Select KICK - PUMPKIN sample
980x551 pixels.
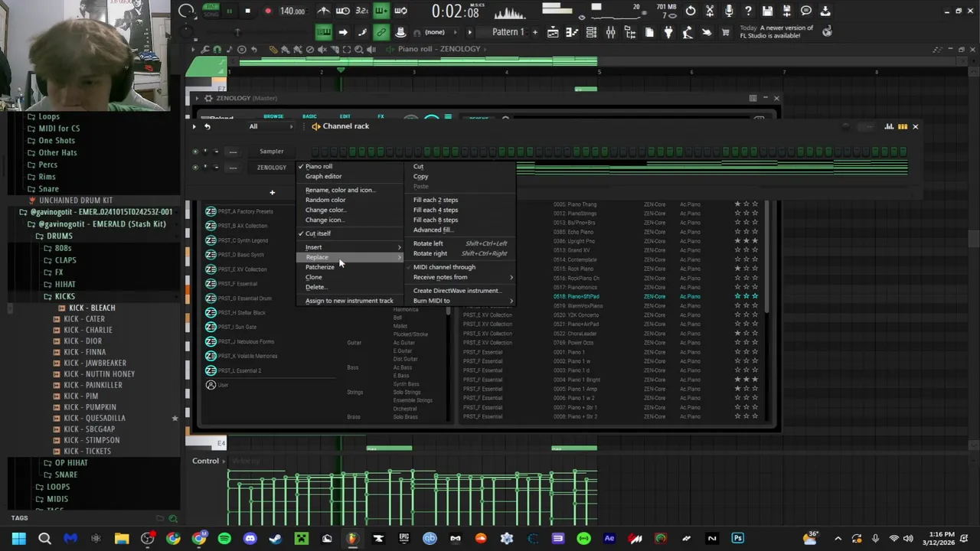coord(90,407)
